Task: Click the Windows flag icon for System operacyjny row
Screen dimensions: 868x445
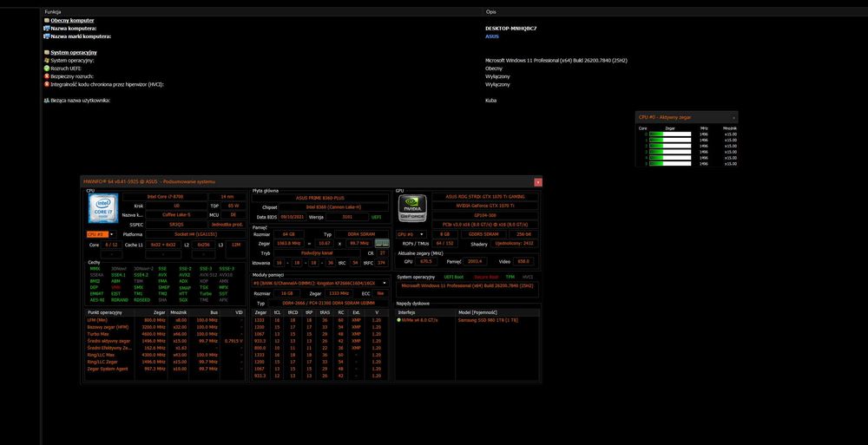Action: pyautogui.click(x=47, y=61)
